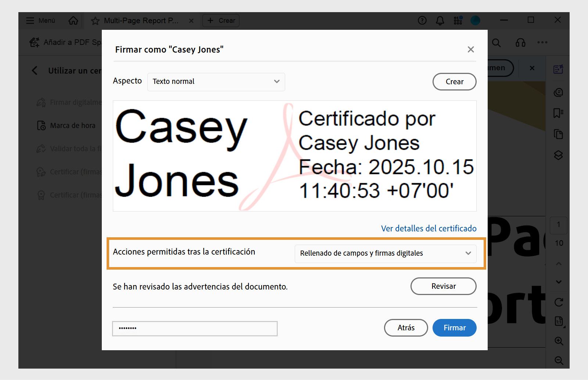
Task: Select the Marca de hora tool
Action: pyautogui.click(x=72, y=125)
